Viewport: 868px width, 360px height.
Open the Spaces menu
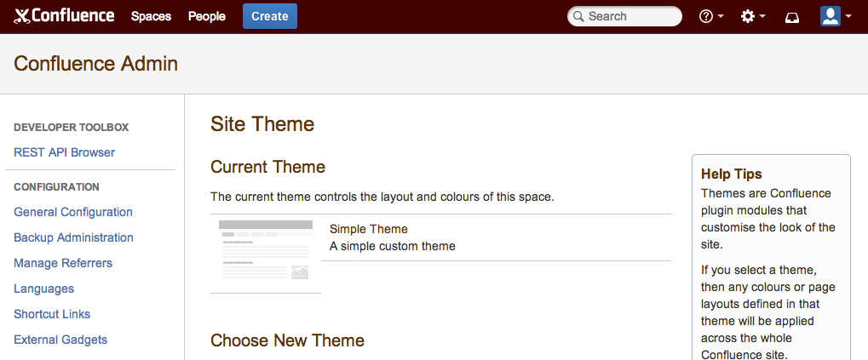pyautogui.click(x=151, y=16)
